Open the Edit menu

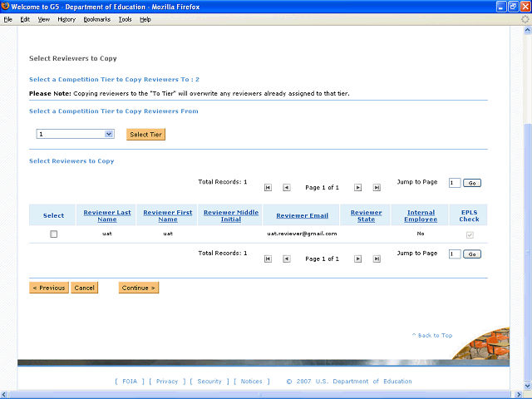(x=25, y=19)
